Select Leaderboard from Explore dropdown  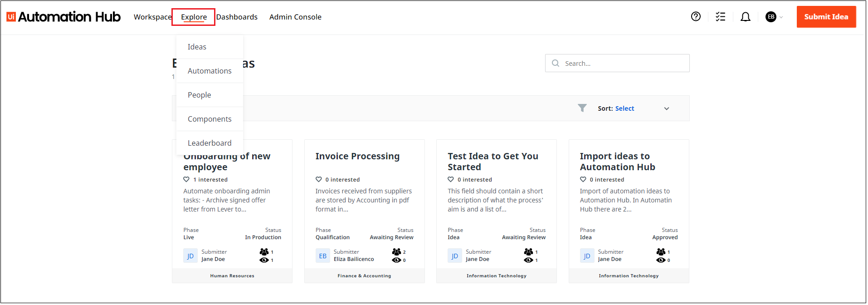(210, 143)
